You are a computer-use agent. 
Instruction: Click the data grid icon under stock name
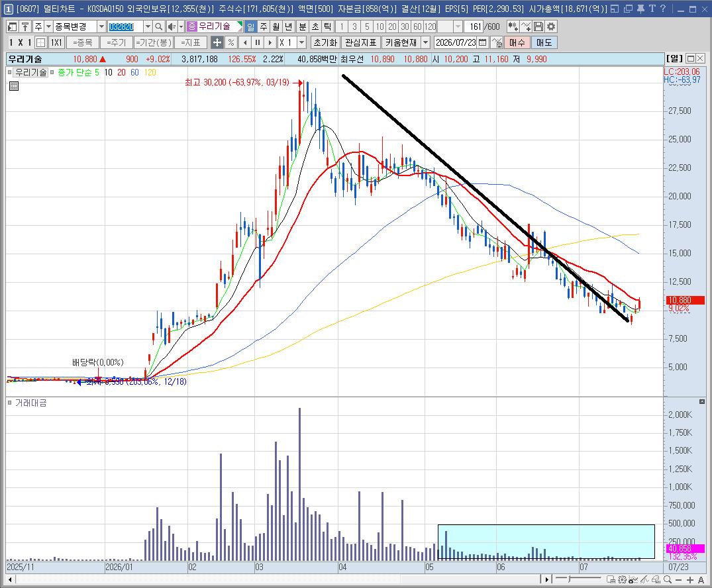point(14,86)
